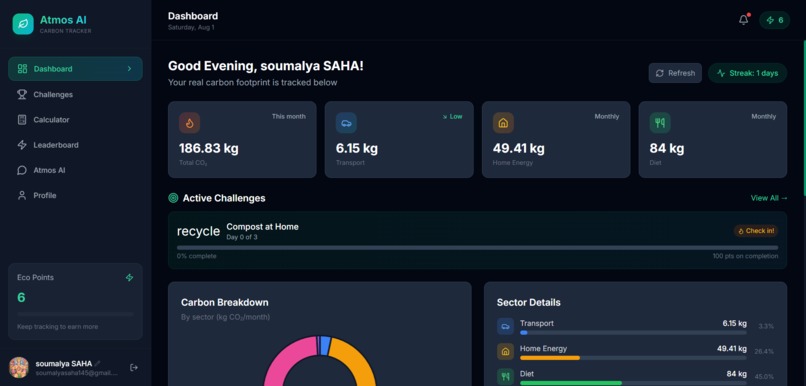Open Atmos AI chat page
The height and width of the screenshot is (386, 806).
point(75,170)
